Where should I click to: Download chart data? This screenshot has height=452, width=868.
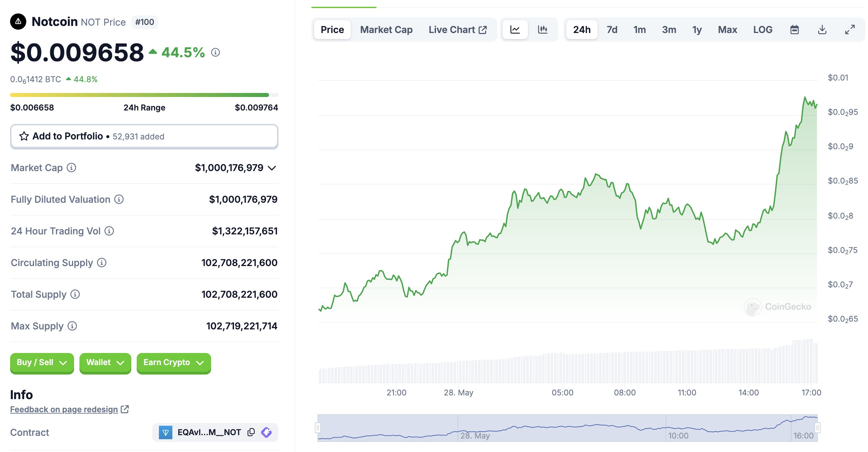(822, 30)
